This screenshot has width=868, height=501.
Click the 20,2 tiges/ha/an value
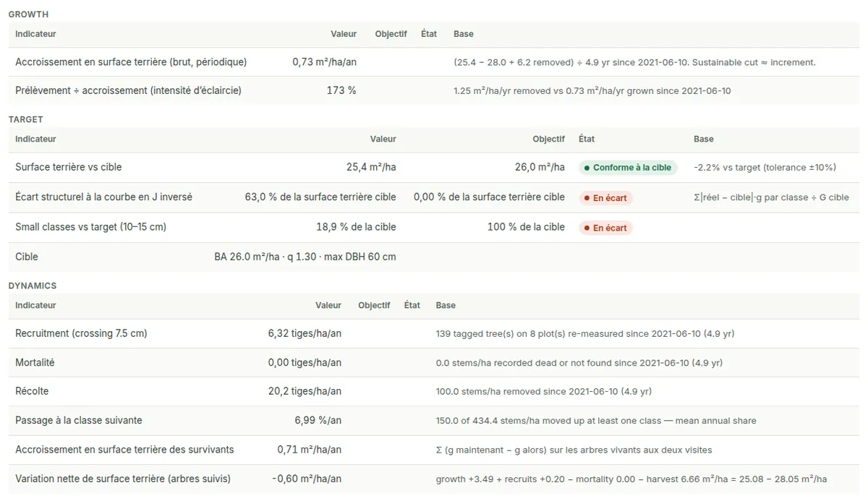(x=305, y=391)
